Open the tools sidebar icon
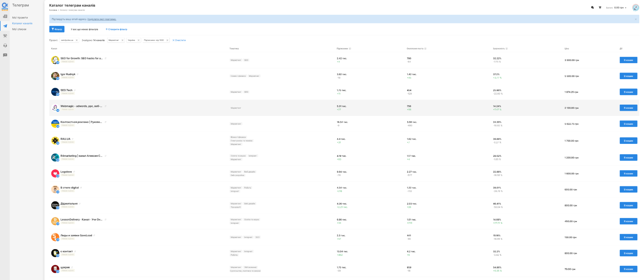 5,36
